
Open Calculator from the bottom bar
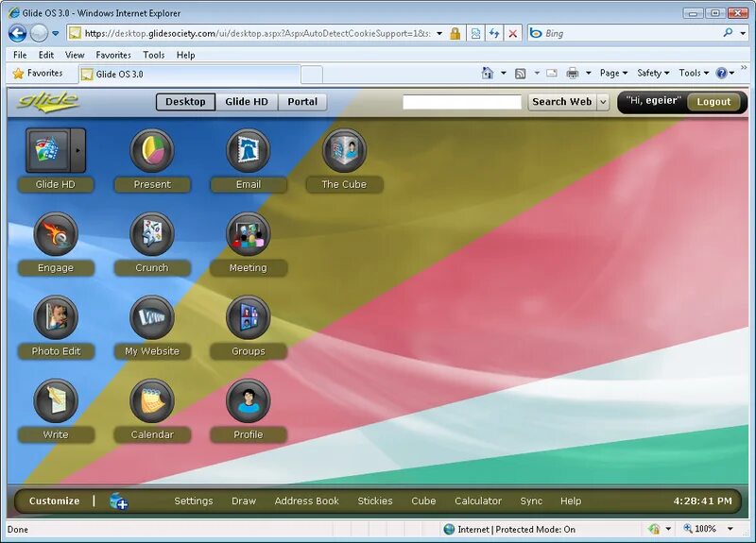tap(478, 501)
